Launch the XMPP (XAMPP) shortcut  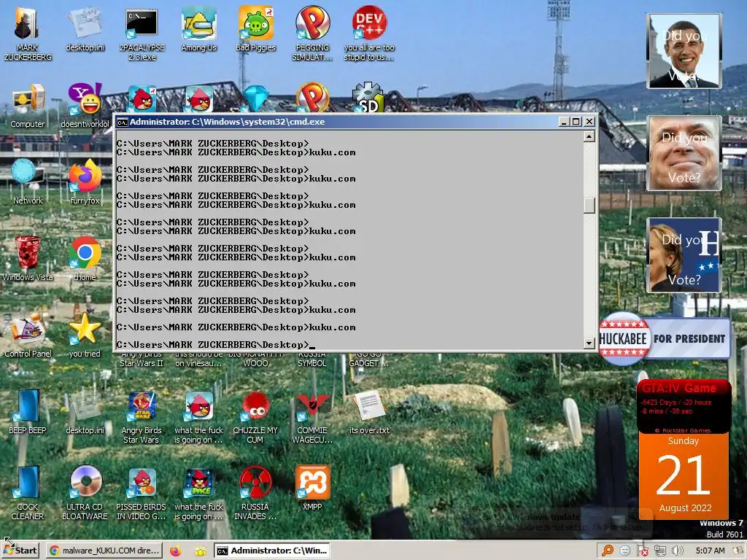point(312,488)
